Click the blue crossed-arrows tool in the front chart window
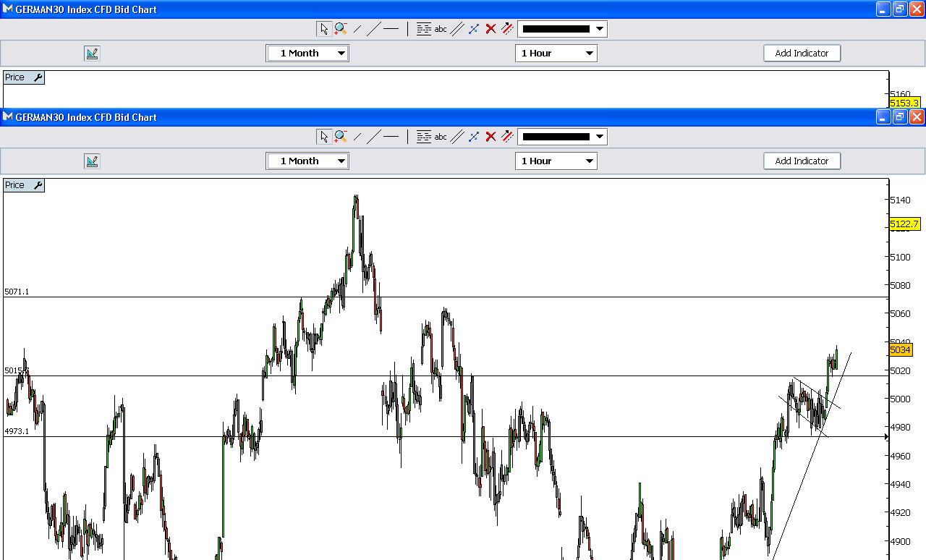 point(474,137)
